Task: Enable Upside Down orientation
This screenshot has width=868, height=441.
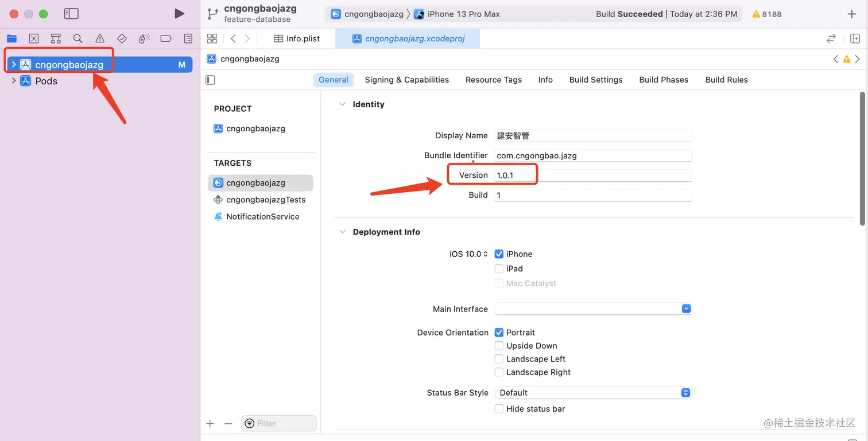Action: (499, 346)
